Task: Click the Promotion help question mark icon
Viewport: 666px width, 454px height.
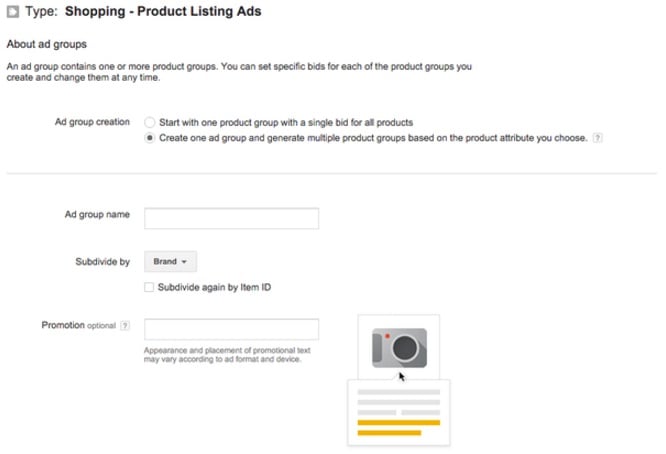Action: 125,326
